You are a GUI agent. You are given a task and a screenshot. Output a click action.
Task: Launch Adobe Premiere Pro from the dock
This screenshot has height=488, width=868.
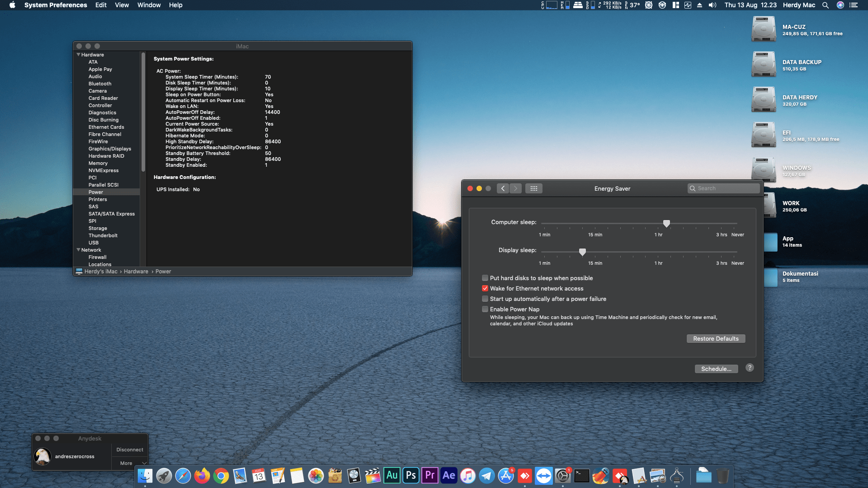point(430,475)
